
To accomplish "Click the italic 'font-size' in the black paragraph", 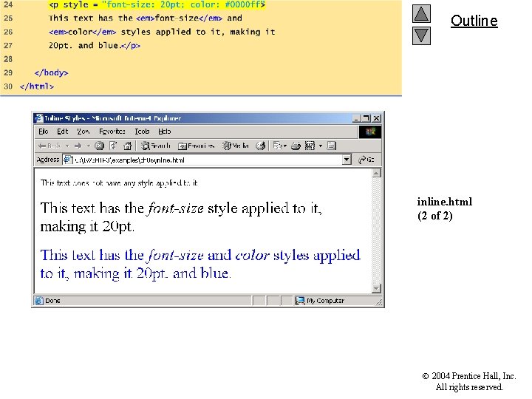I will 175,208.
